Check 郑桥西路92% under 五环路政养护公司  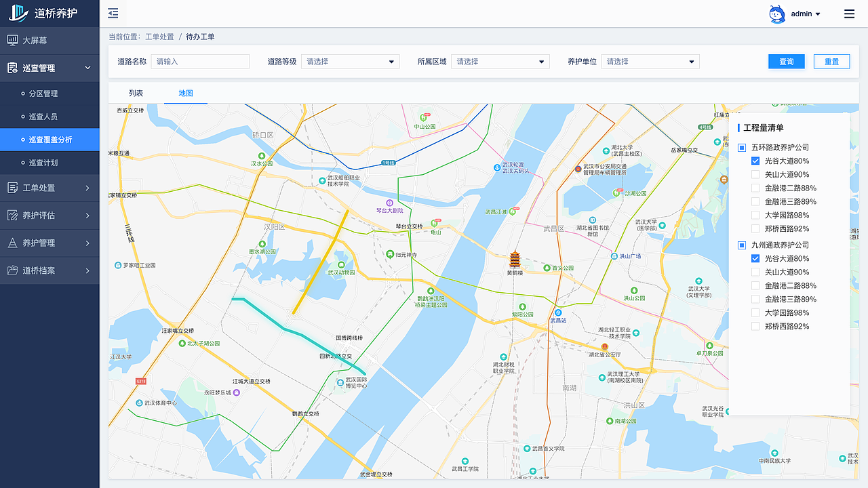[x=755, y=228]
